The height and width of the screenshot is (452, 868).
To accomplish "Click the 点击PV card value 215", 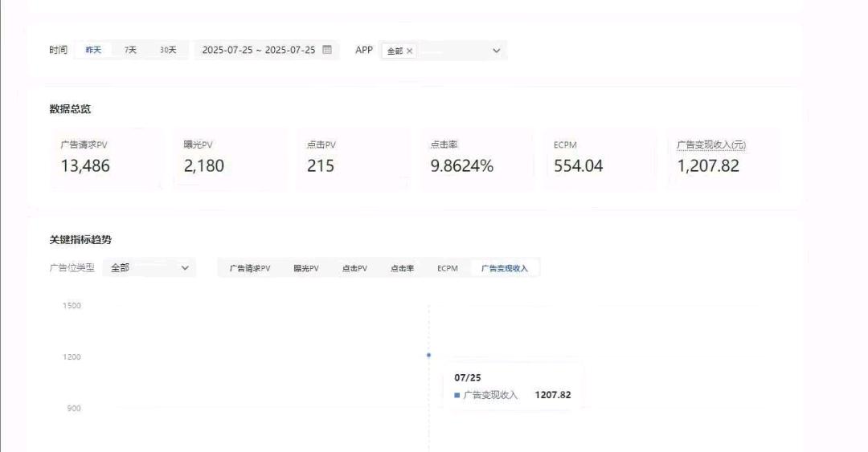I will coord(321,166).
